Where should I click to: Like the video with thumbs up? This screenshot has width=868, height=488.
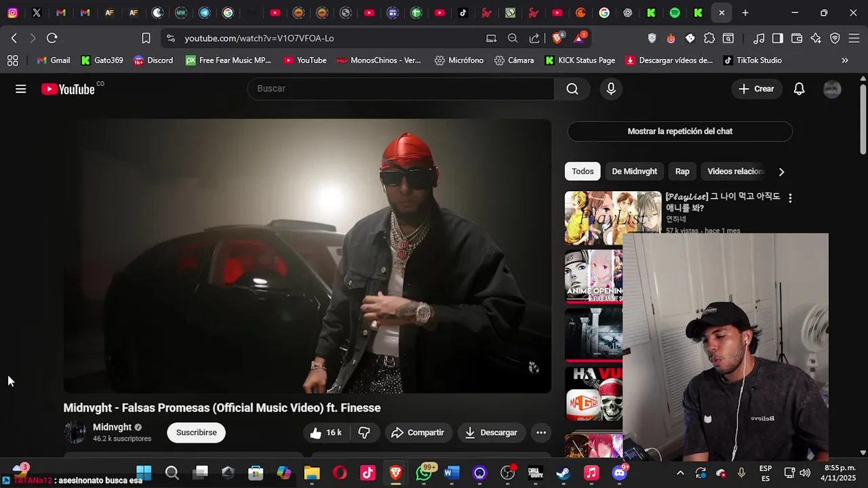tap(325, 432)
